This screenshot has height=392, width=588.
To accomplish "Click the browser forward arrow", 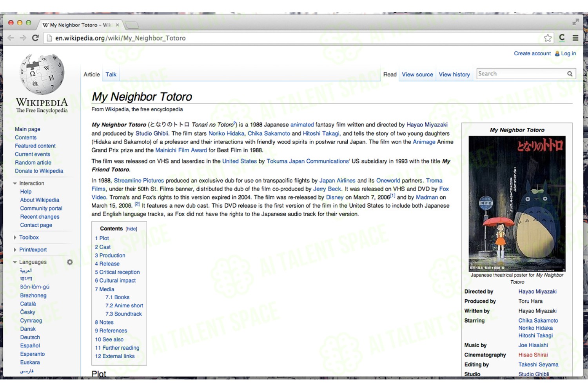I will pyautogui.click(x=23, y=38).
